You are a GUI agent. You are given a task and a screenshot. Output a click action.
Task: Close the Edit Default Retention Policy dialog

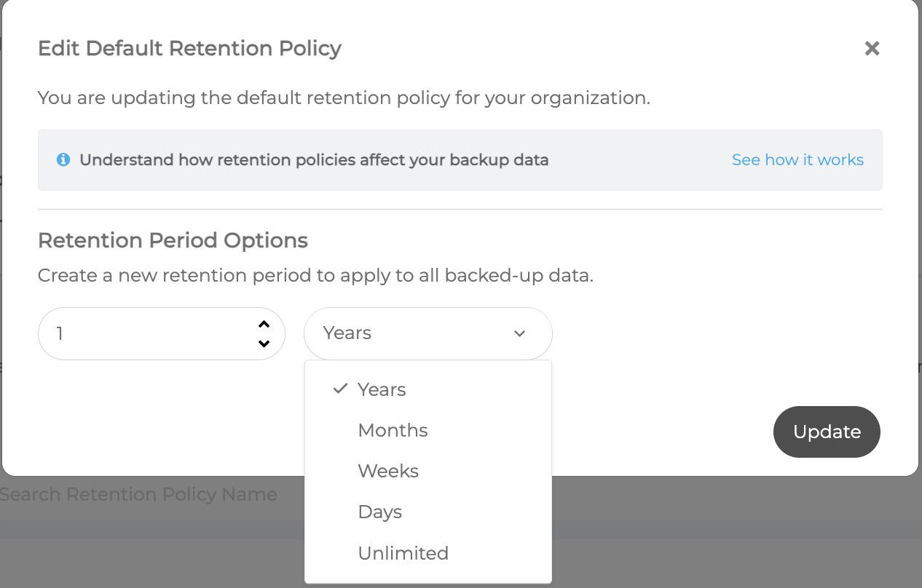(x=872, y=48)
